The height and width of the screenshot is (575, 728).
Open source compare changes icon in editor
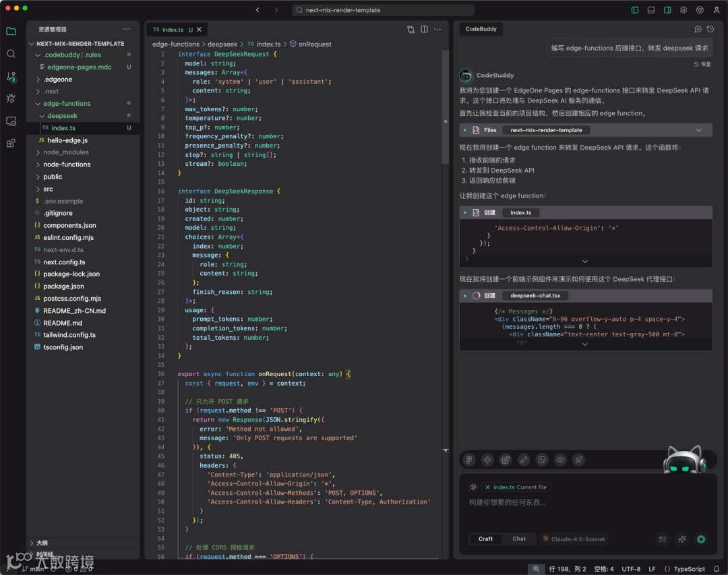point(411,29)
